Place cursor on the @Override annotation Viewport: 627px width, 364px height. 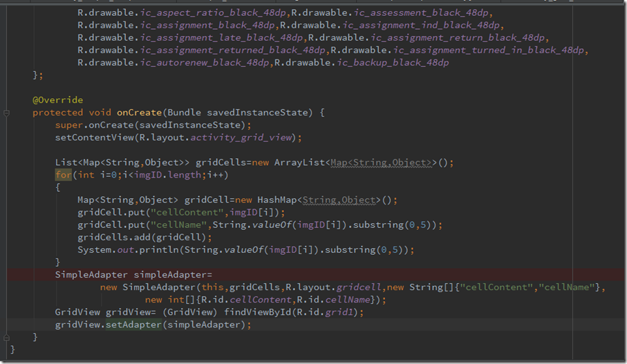[x=57, y=100]
